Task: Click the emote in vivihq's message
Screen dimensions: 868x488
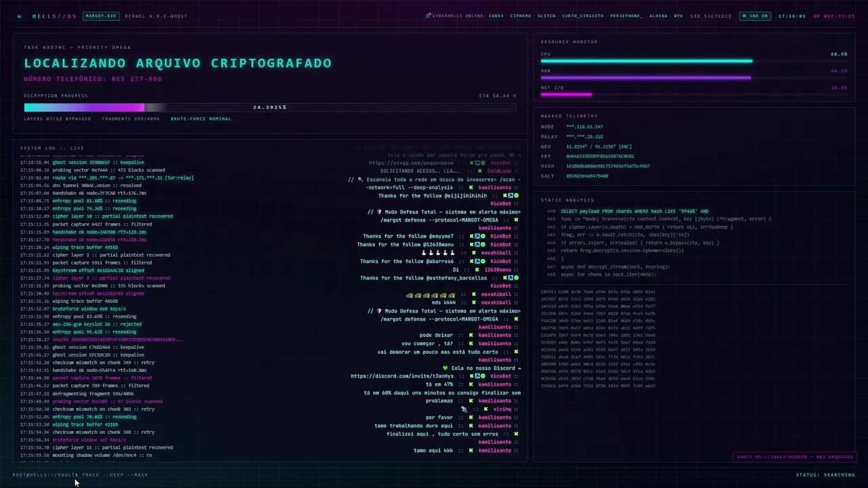Action: click(x=464, y=409)
